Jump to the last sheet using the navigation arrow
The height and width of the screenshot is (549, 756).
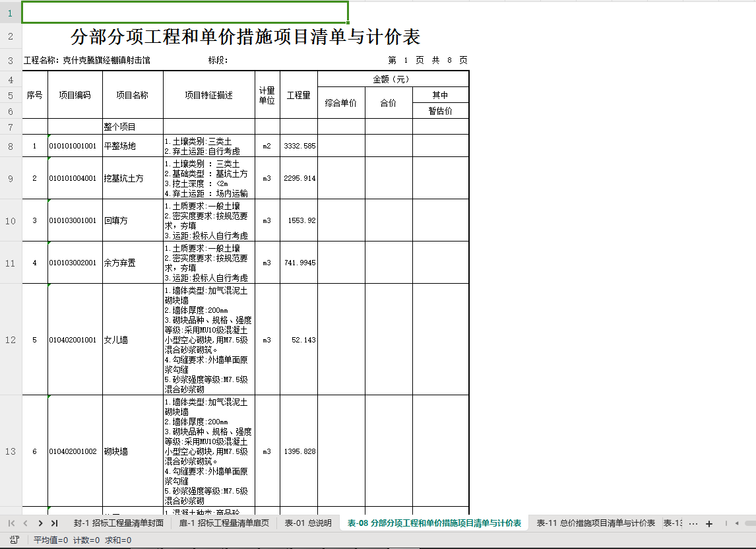pyautogui.click(x=55, y=523)
